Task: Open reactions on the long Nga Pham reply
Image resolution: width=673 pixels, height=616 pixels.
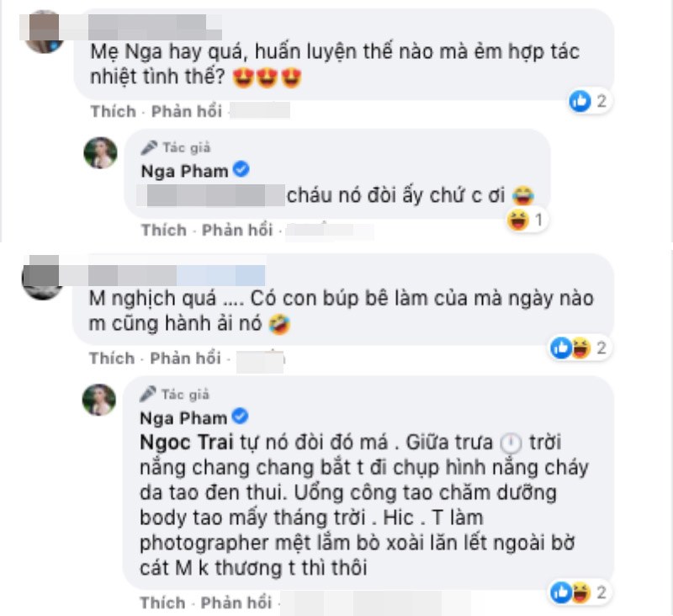Action: point(580,592)
